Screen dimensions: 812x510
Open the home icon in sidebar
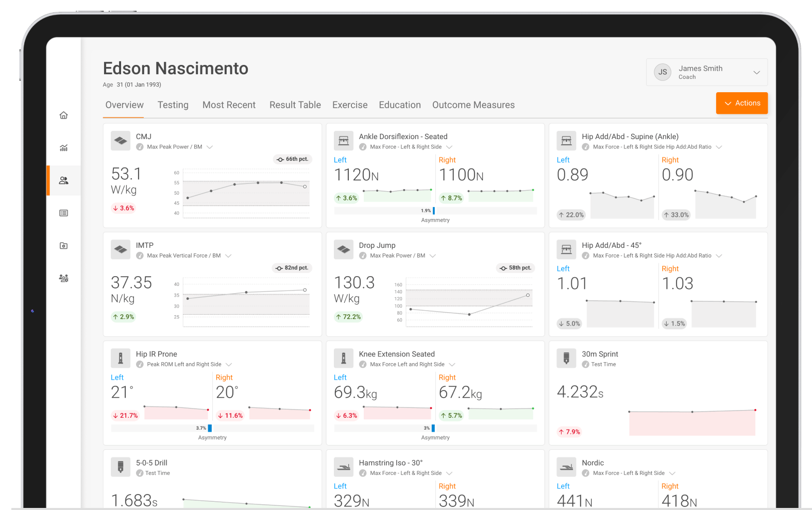tap(63, 115)
